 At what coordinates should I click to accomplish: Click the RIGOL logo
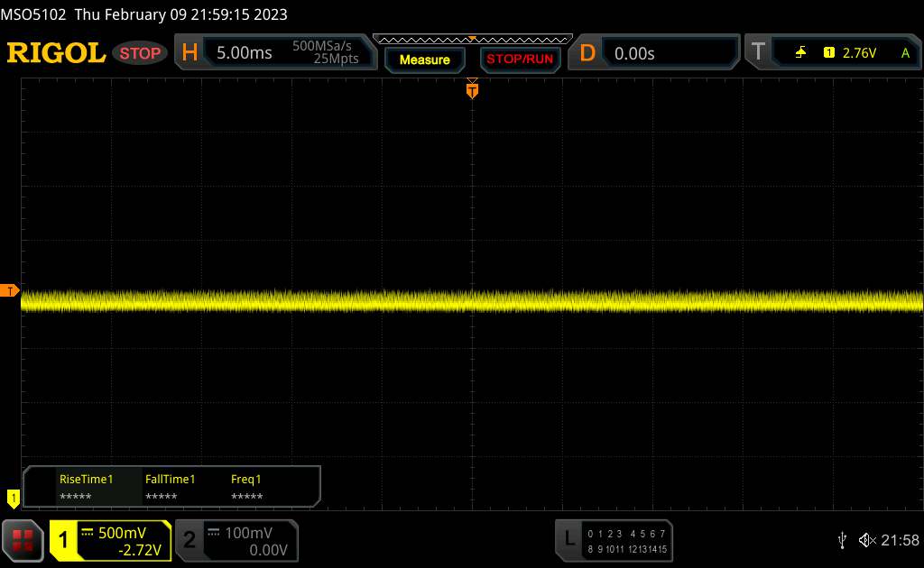click(56, 53)
